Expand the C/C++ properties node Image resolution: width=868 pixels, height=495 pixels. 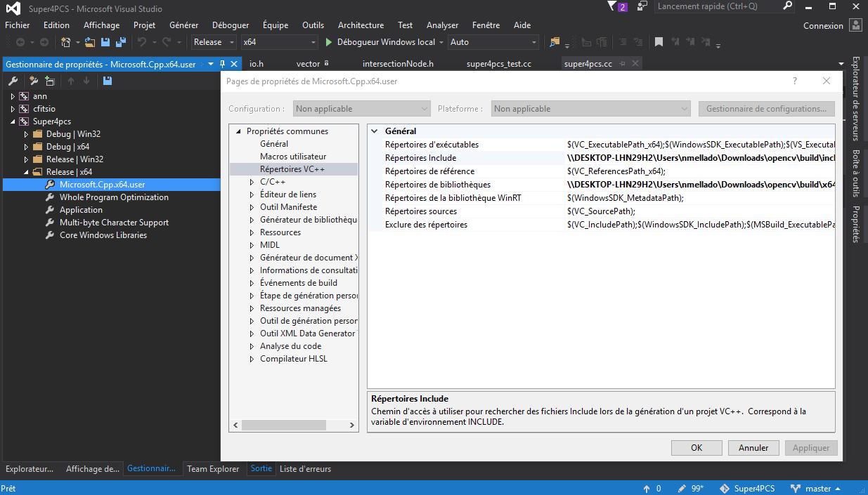252,182
